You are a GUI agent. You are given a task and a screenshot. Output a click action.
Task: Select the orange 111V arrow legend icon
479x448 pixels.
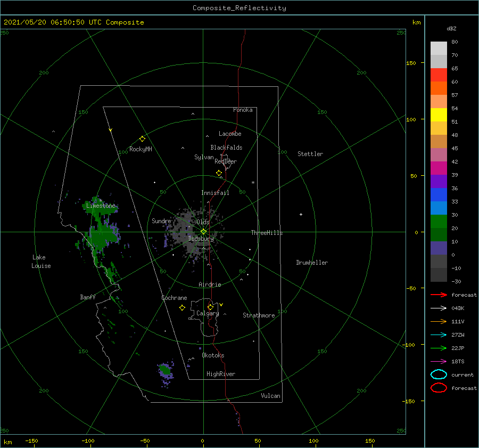(x=439, y=321)
